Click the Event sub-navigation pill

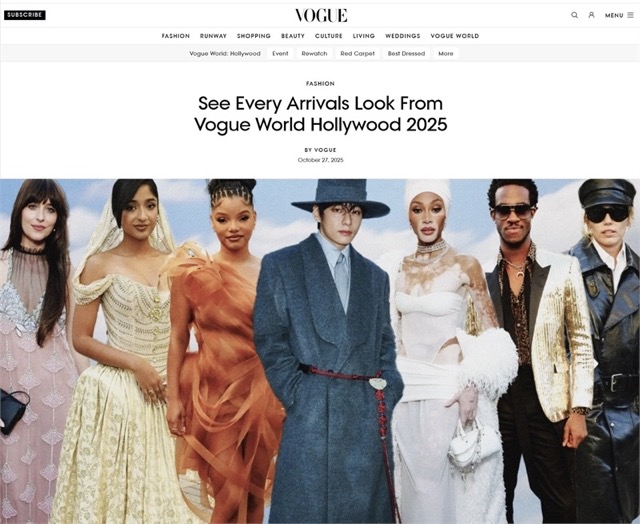click(280, 53)
